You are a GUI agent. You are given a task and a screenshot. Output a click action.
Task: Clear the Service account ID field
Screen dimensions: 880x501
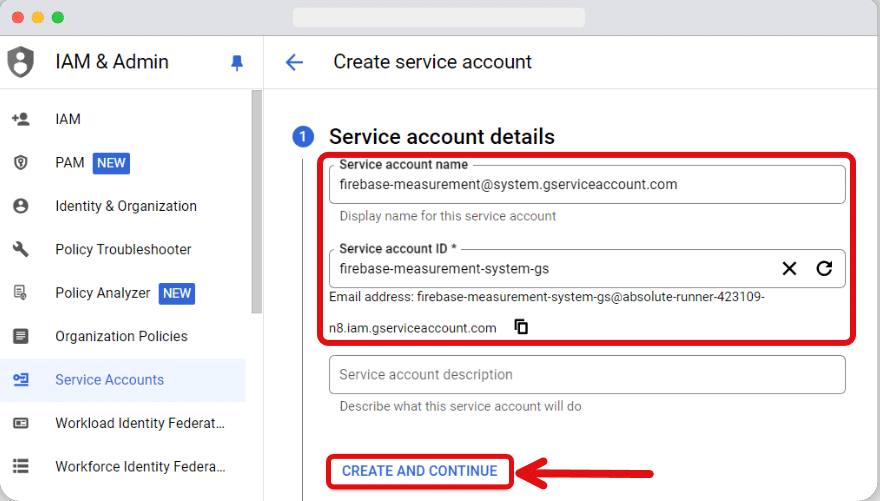[789, 269]
